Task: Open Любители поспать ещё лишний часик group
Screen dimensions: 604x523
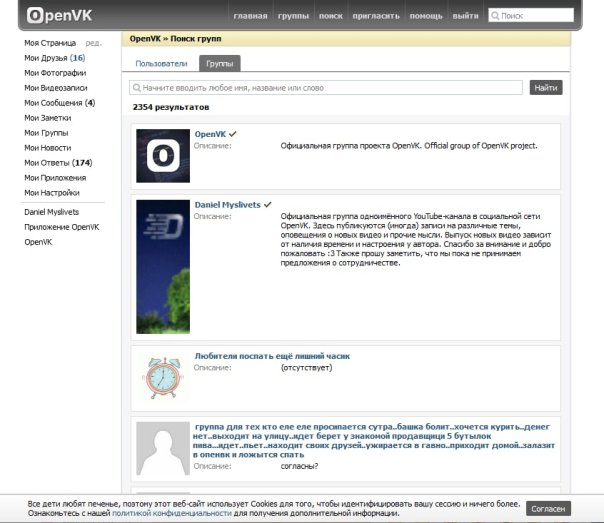Action: coord(272,356)
